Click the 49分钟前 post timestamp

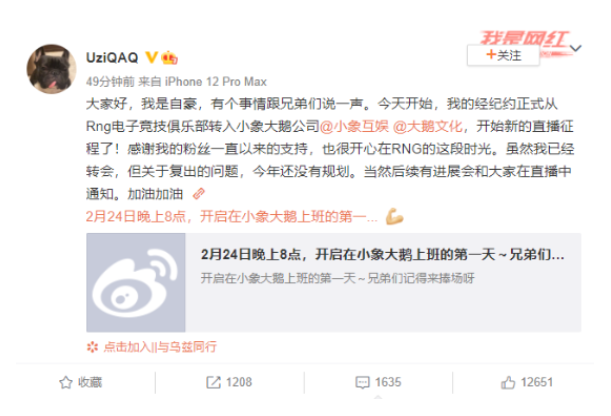(110, 81)
